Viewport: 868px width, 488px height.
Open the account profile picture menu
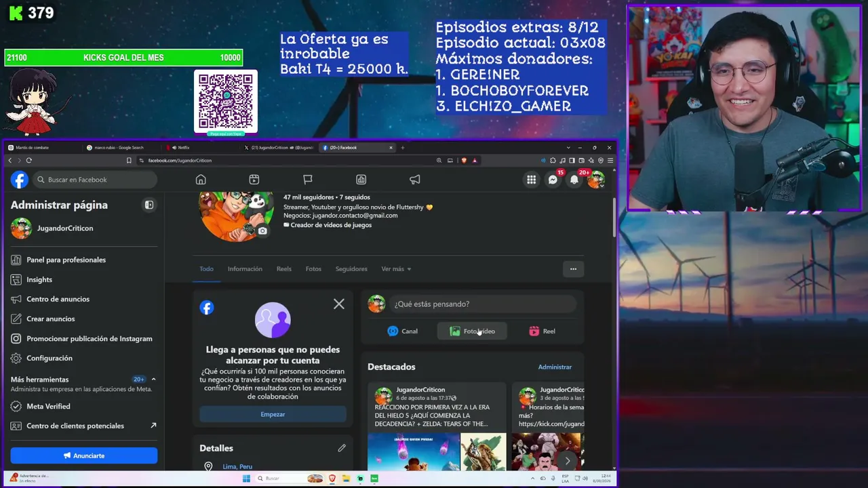(x=596, y=180)
